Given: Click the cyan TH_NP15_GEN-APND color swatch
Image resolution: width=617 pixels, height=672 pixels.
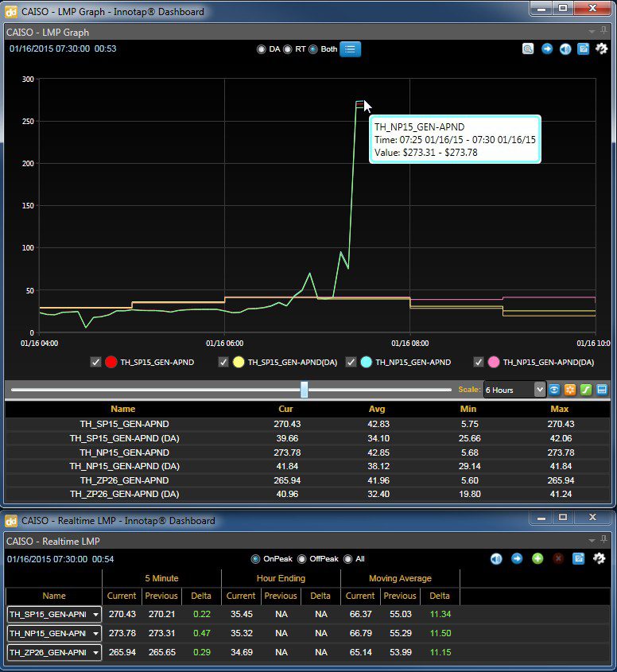Looking at the screenshot, I should click(x=367, y=362).
